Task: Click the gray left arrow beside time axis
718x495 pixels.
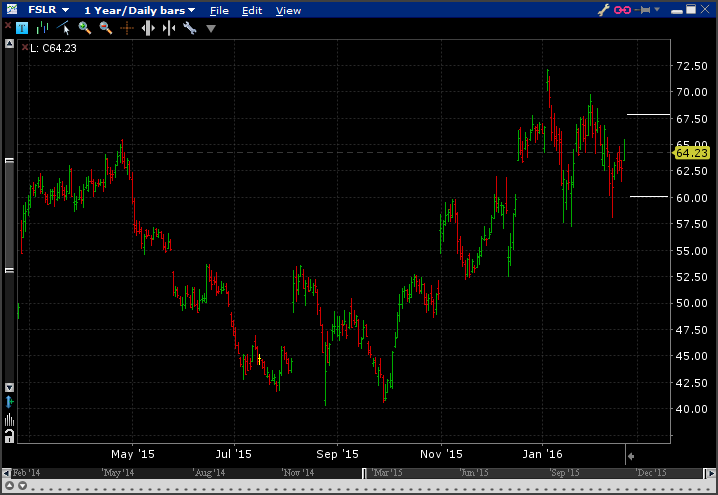Action: (x=631, y=456)
